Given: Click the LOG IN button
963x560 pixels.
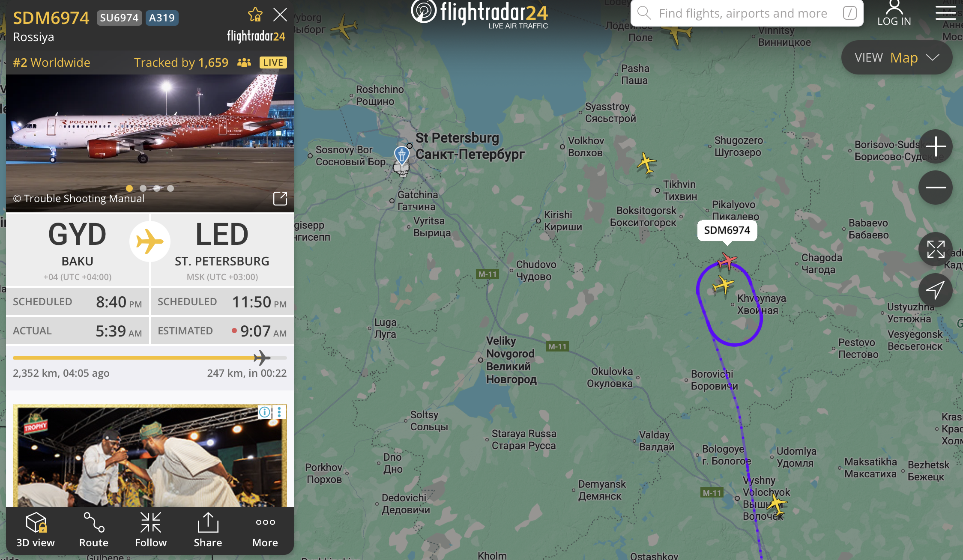Looking at the screenshot, I should (894, 13).
